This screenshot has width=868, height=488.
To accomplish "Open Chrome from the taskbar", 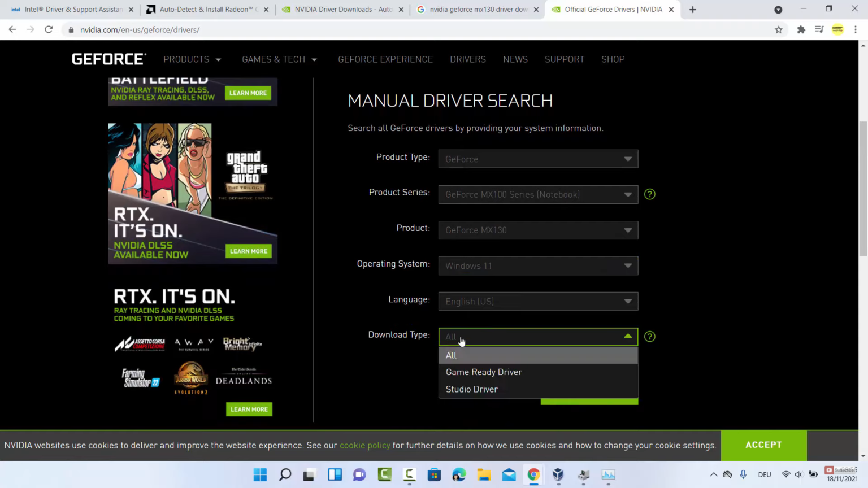I will 533,474.
